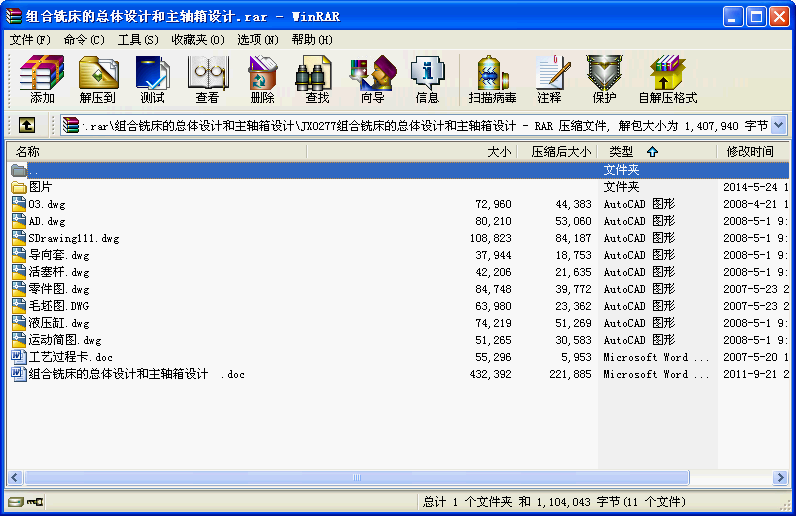Click the horizontal scrollbar thumb
This screenshot has height=516, width=796.
pos(357,477)
